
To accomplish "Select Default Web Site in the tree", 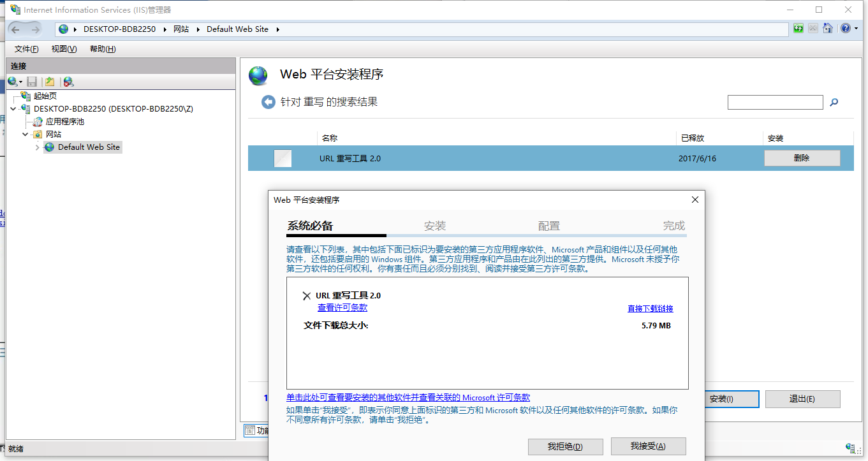I will [89, 147].
